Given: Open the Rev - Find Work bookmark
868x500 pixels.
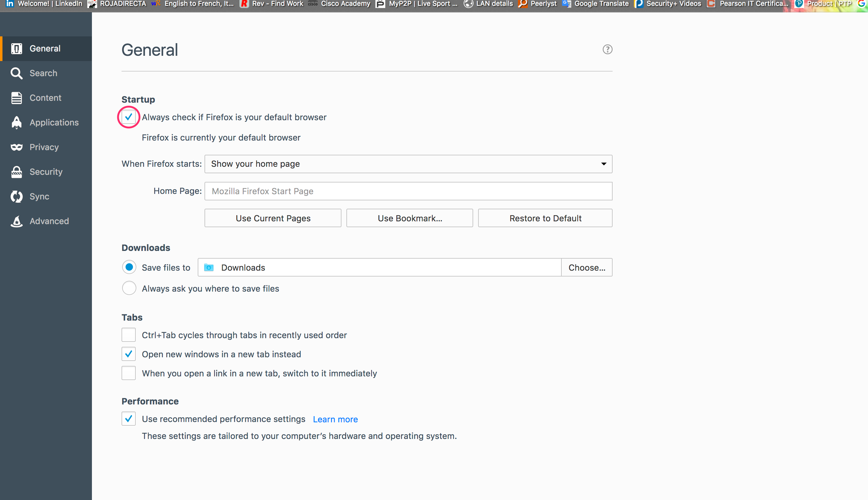Looking at the screenshot, I should (272, 4).
